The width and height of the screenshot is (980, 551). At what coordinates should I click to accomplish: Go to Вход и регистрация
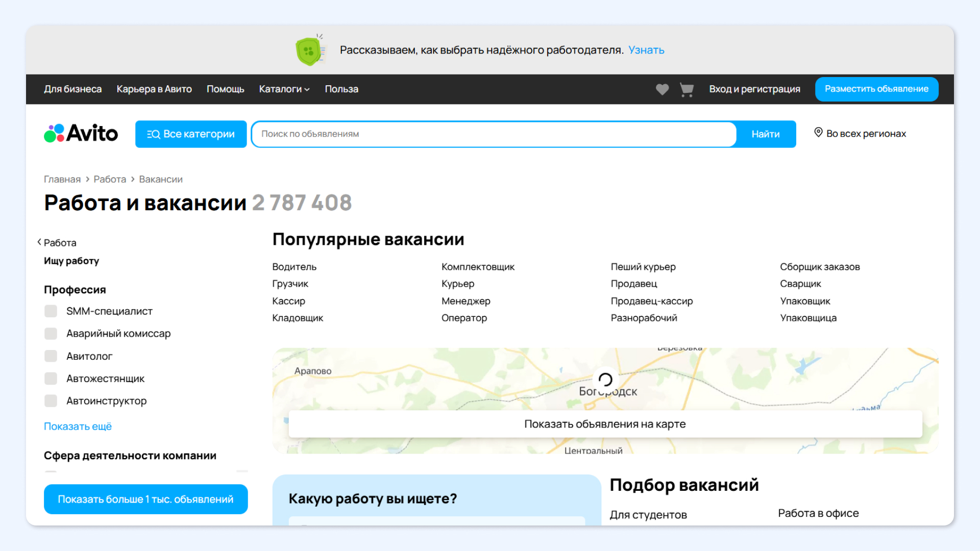tap(754, 89)
